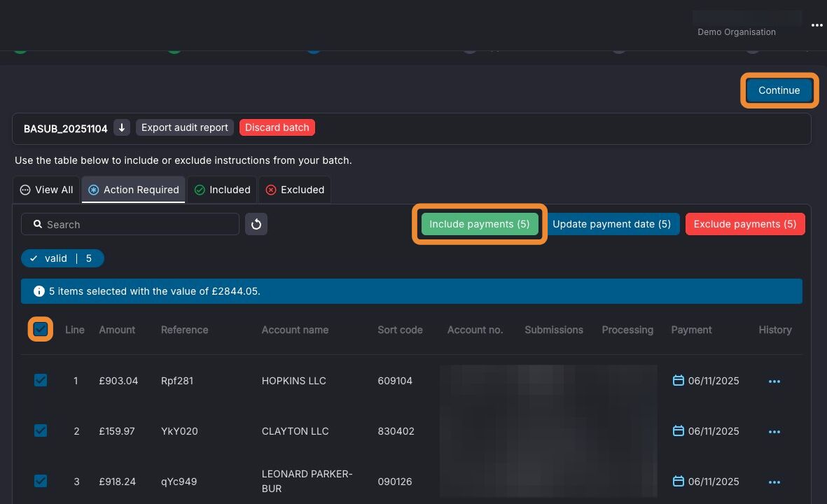Click the sort code 090126
Screen dimensions: 827x504
point(395,482)
